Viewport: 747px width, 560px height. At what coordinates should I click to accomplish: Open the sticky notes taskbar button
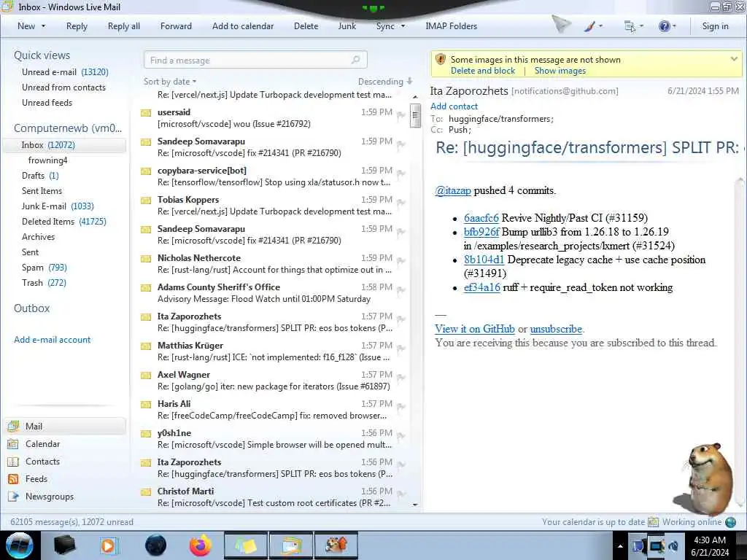click(246, 545)
